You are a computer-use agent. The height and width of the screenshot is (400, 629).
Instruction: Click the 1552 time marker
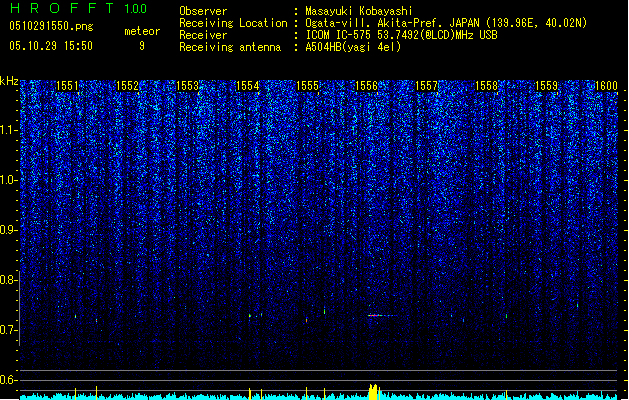pyautogui.click(x=127, y=86)
